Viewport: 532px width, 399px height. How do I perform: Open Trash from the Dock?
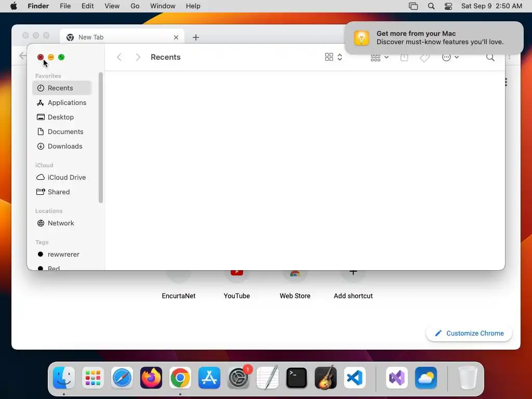click(468, 378)
